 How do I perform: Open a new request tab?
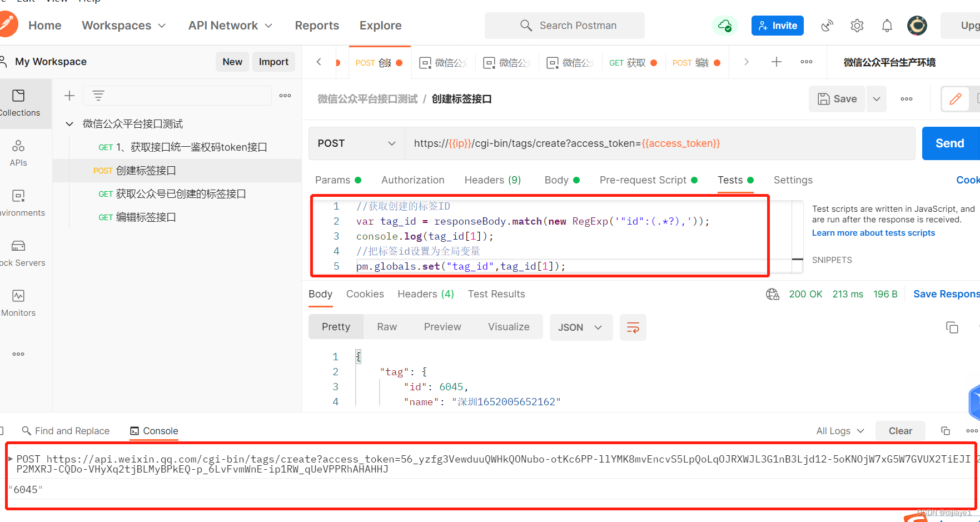(777, 62)
